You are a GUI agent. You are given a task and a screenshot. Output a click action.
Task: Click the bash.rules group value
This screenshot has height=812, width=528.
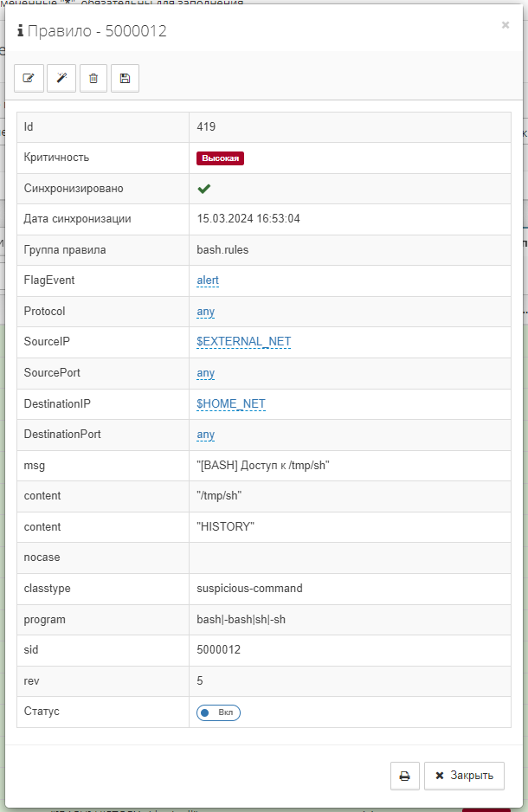[x=222, y=250]
